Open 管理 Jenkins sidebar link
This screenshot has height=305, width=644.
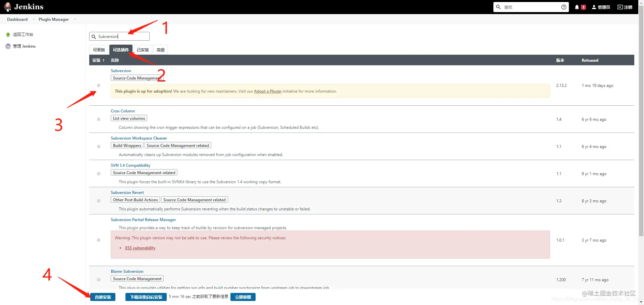click(24, 46)
